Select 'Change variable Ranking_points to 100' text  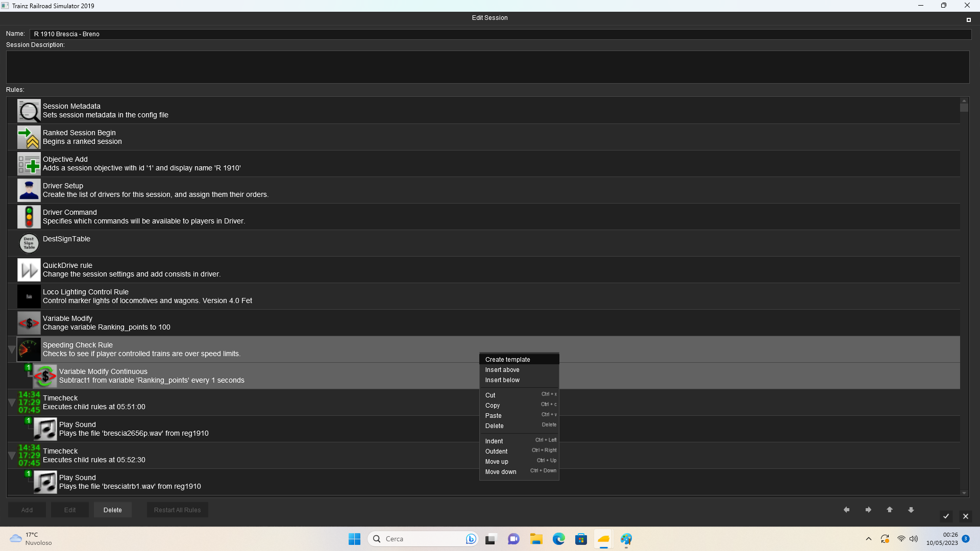[x=107, y=327]
